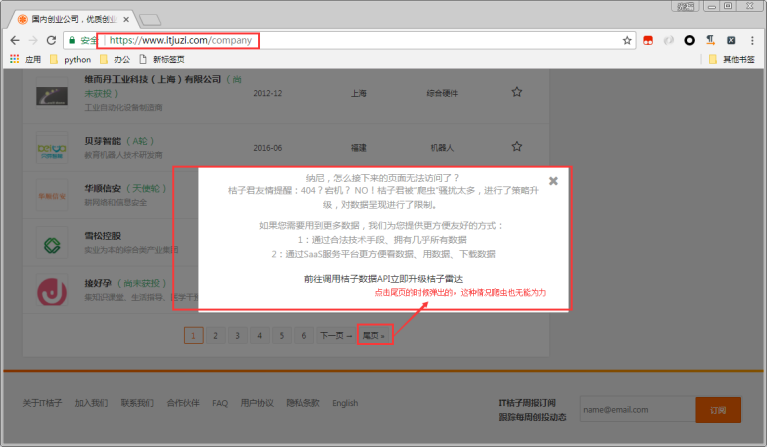Open the 贝芽智能 company logo

point(52,148)
